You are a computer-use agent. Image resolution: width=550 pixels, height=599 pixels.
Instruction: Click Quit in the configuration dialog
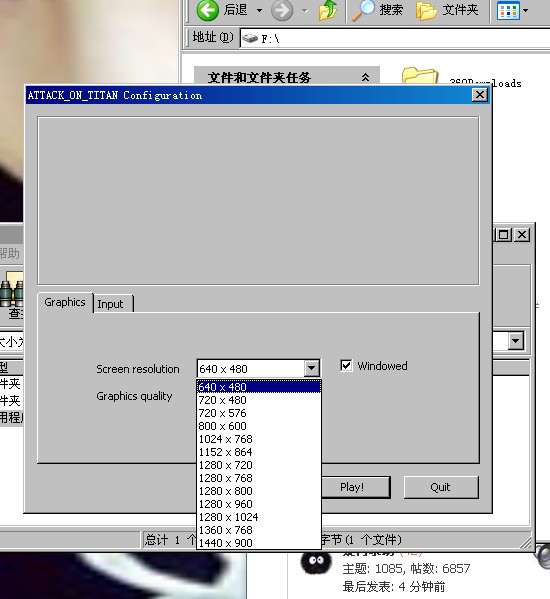click(440, 487)
